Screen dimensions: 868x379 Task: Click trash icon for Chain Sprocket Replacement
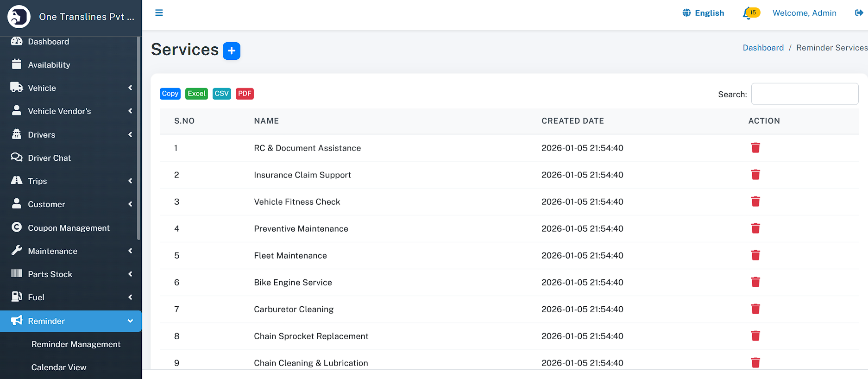755,336
